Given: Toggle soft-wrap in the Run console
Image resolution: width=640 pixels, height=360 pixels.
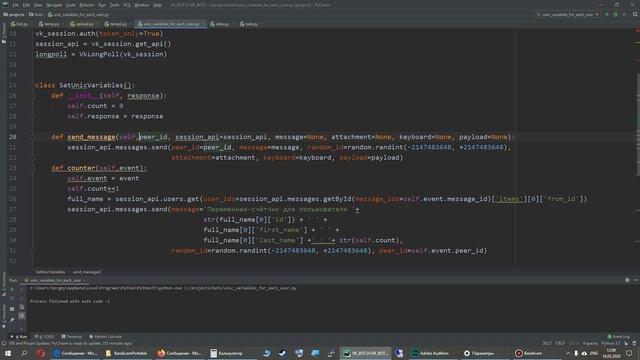Looking at the screenshot, I should point(22,307).
